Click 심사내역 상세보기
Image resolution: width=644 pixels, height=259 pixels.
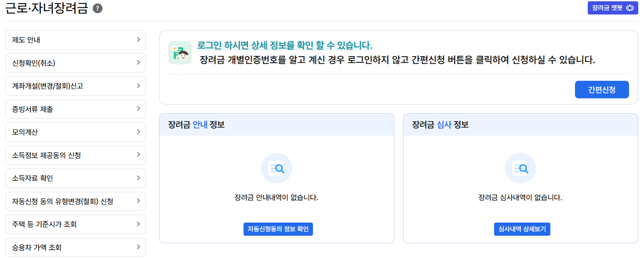click(522, 229)
